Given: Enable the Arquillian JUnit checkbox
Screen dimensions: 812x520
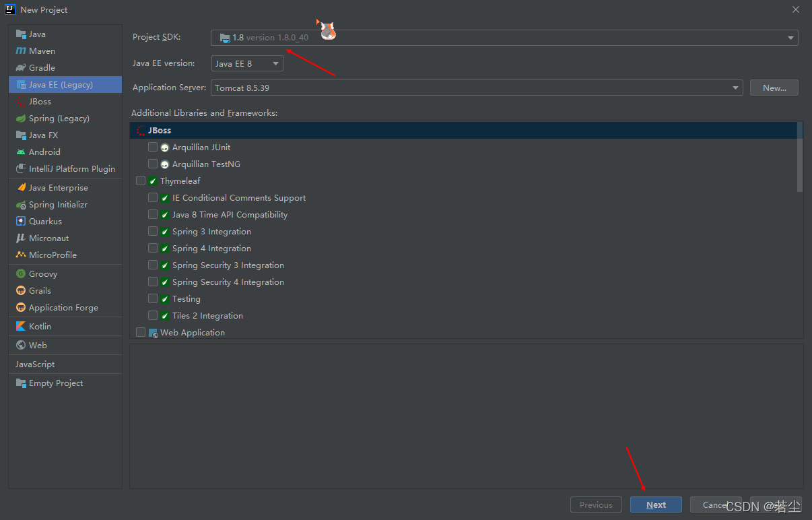Looking at the screenshot, I should (x=153, y=147).
